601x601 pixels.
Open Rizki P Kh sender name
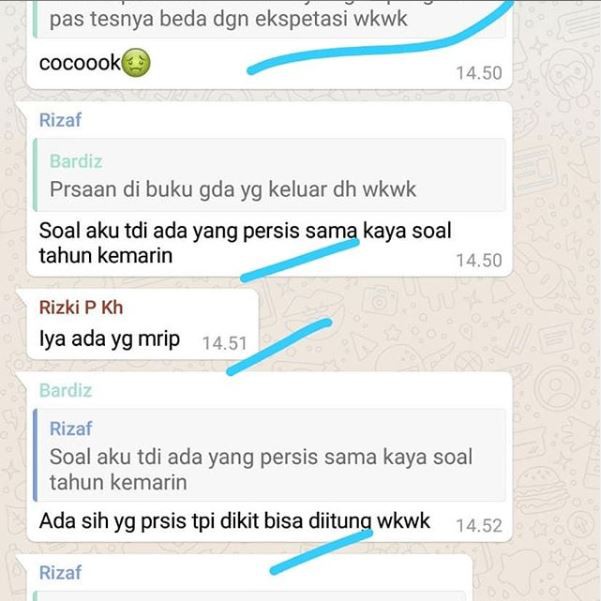pos(81,308)
